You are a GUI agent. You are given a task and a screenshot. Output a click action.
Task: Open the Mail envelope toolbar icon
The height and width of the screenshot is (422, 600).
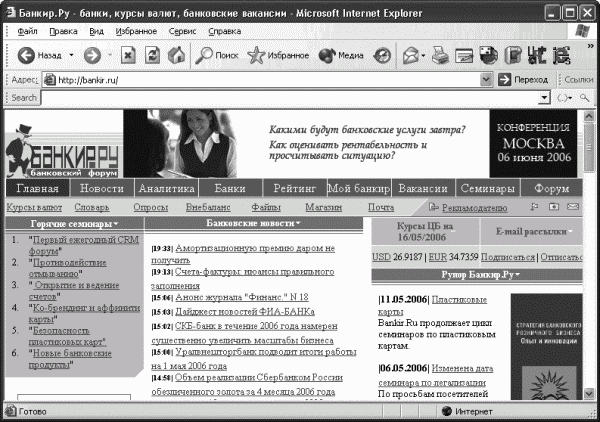411,55
